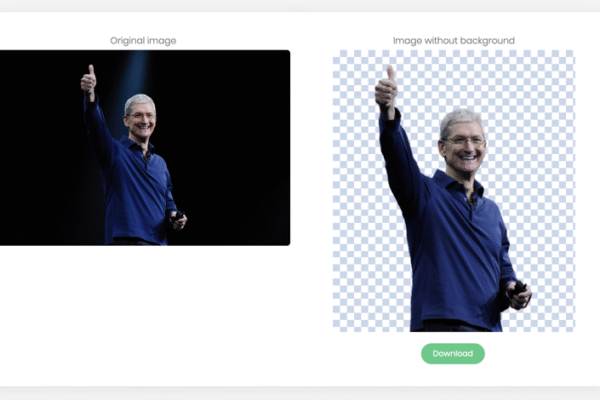Open the original image thumbnail
This screenshot has height=400, width=600.
(145, 147)
